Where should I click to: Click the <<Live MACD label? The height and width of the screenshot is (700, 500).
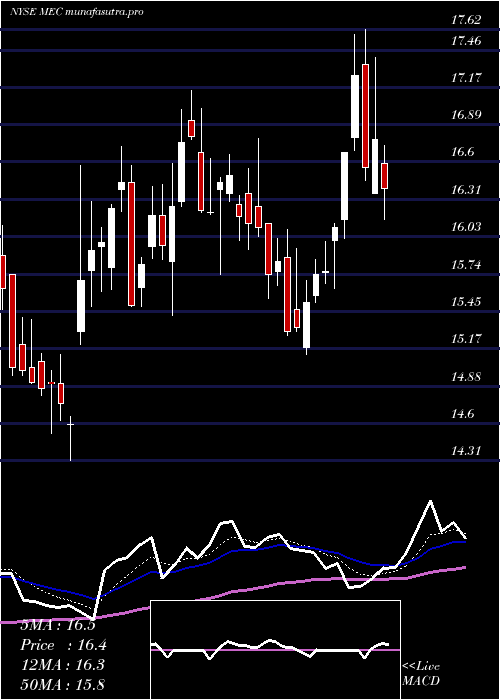421,674
